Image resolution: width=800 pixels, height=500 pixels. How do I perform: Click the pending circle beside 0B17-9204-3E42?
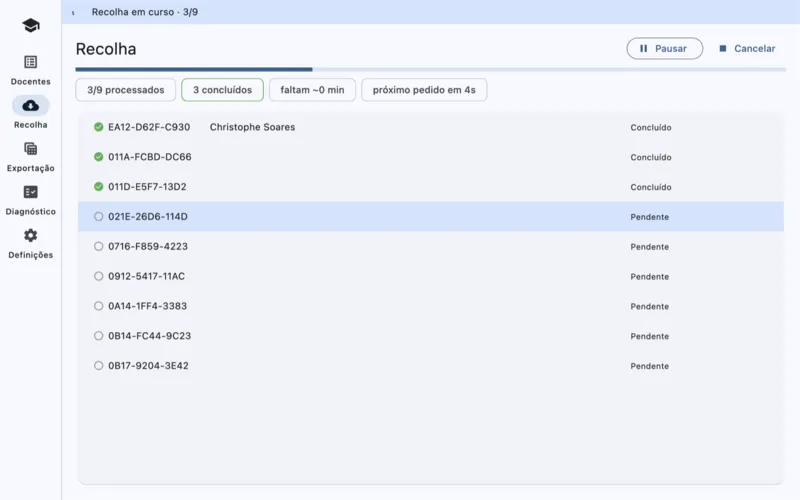click(98, 366)
